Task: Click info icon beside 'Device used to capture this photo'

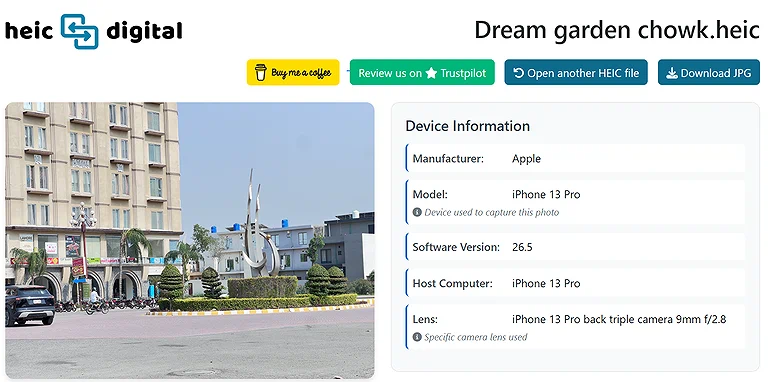Action: (417, 212)
